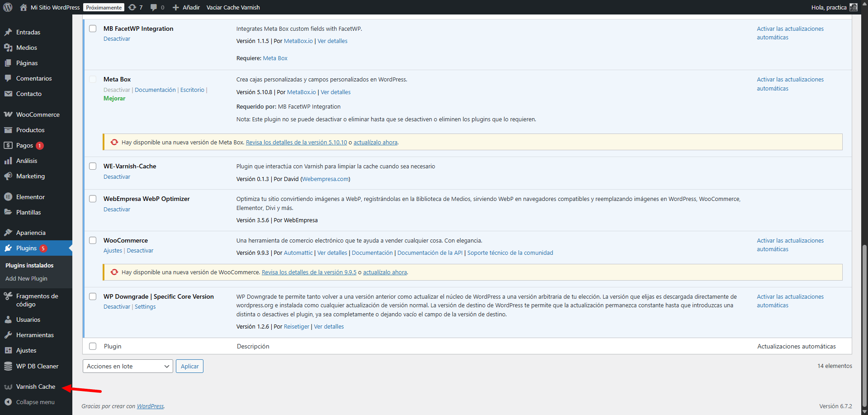Click the Comentarios bubble icon in the sidebar
This screenshot has height=415, width=868.
pyautogui.click(x=8, y=78)
